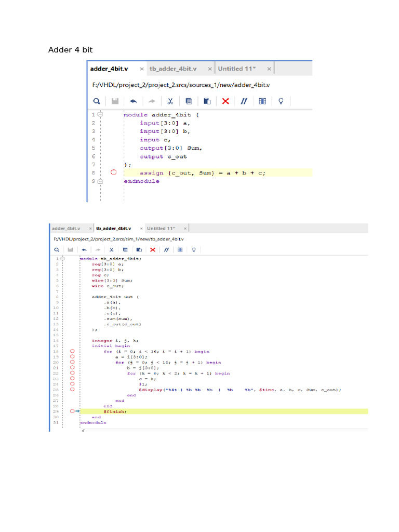Collapse the 'module adder_4bit' fold marker at line 1

100,114
